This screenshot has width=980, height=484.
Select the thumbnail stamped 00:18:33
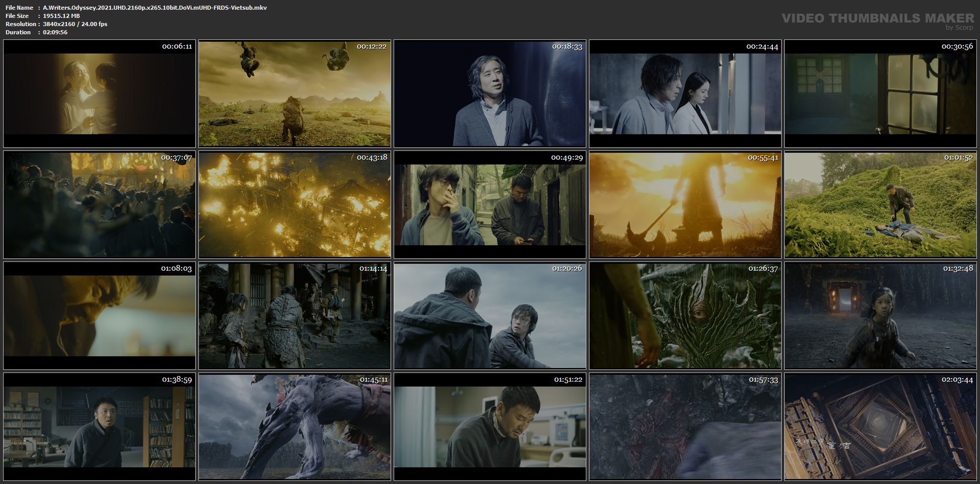tap(490, 94)
